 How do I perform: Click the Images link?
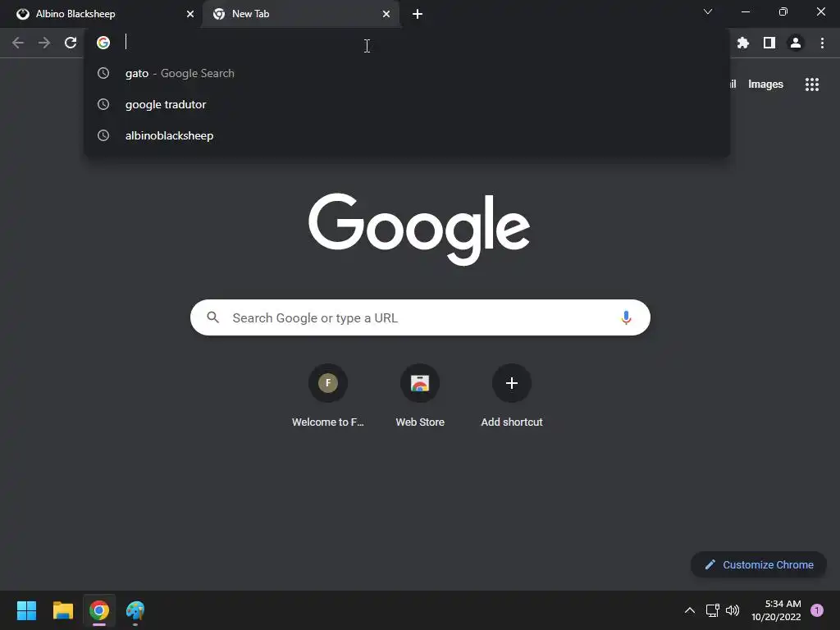[765, 84]
